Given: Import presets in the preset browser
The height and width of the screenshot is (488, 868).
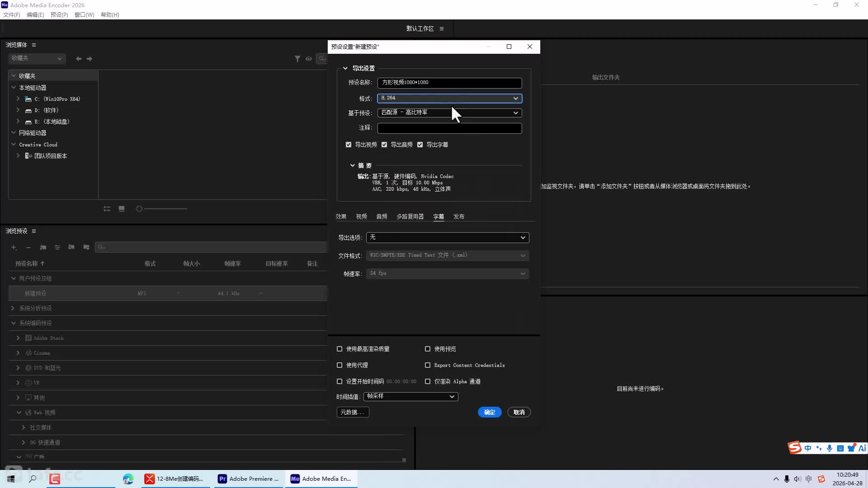Looking at the screenshot, I should [71, 247].
